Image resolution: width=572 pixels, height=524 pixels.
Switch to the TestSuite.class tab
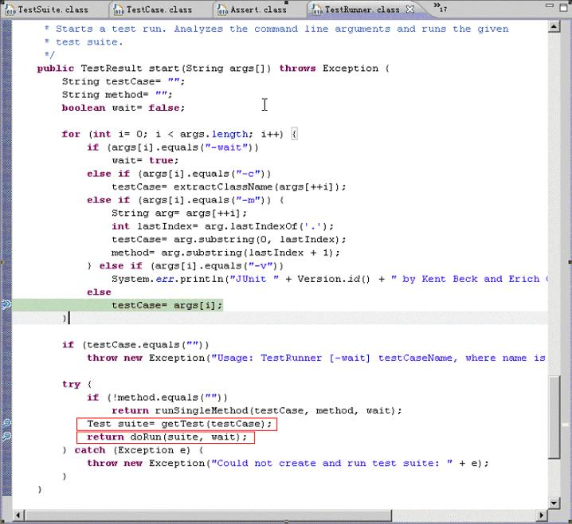47,9
